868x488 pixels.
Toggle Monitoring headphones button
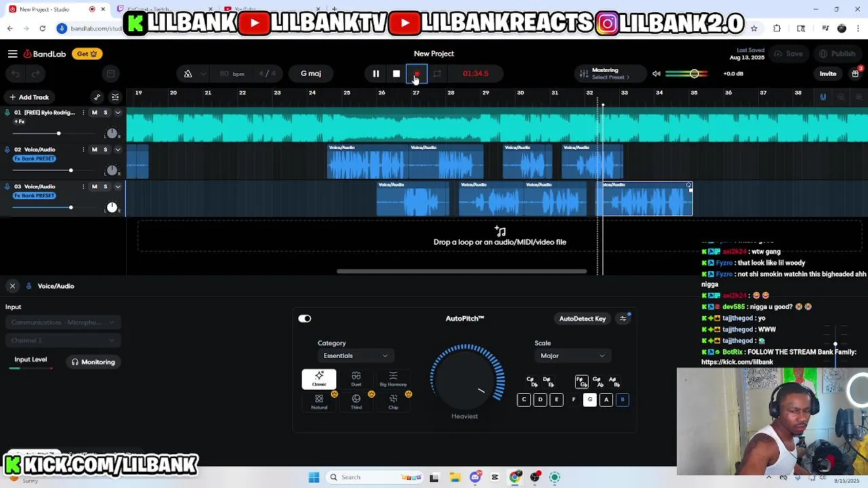94,362
